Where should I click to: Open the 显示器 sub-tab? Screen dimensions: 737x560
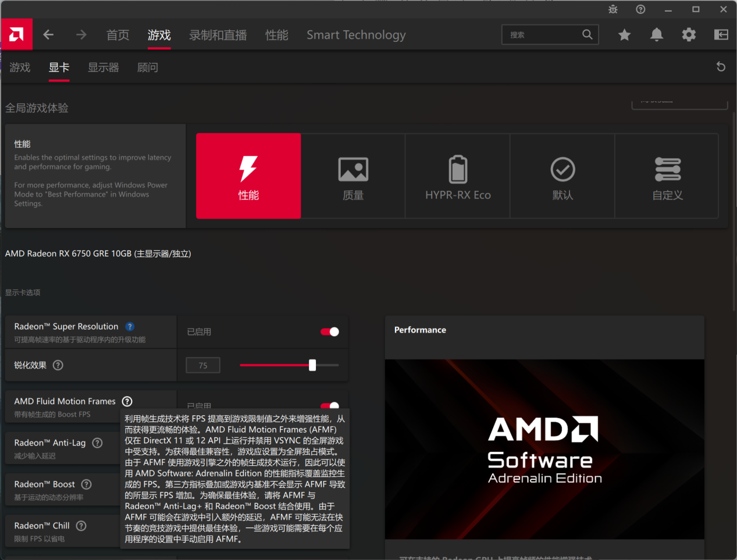click(x=103, y=67)
